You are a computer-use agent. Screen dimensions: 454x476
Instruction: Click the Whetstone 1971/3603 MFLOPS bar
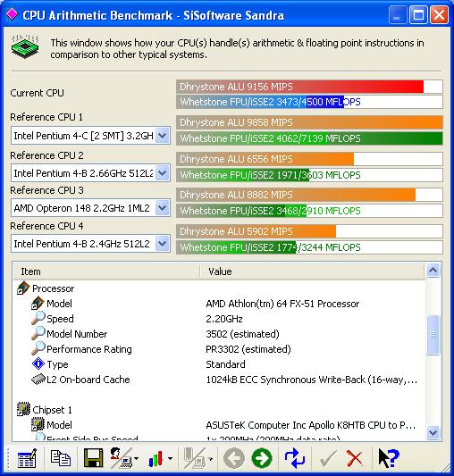pyautogui.click(x=309, y=175)
